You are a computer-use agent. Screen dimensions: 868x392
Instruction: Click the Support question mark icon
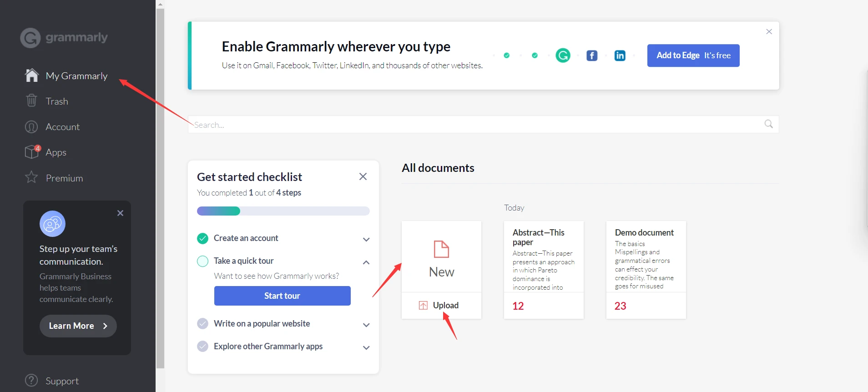(31, 380)
